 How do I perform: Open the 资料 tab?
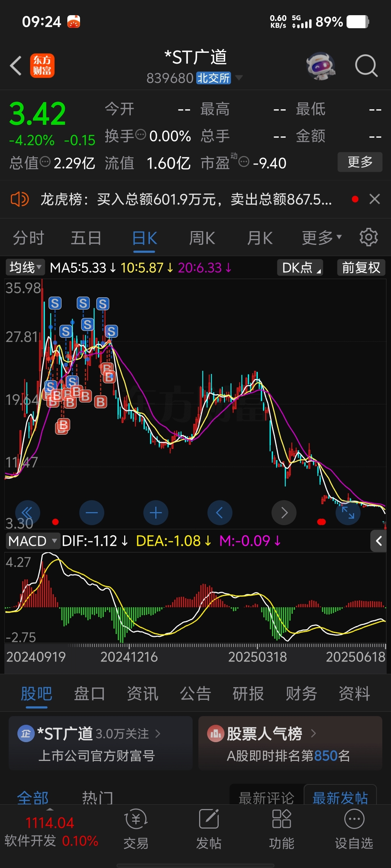[354, 694]
